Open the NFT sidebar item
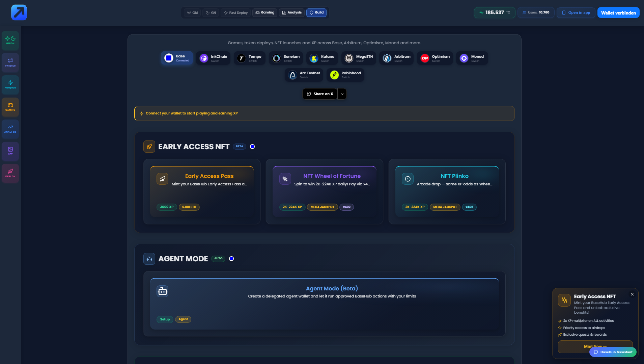Image resolution: width=644 pixels, height=364 pixels. coord(10,151)
